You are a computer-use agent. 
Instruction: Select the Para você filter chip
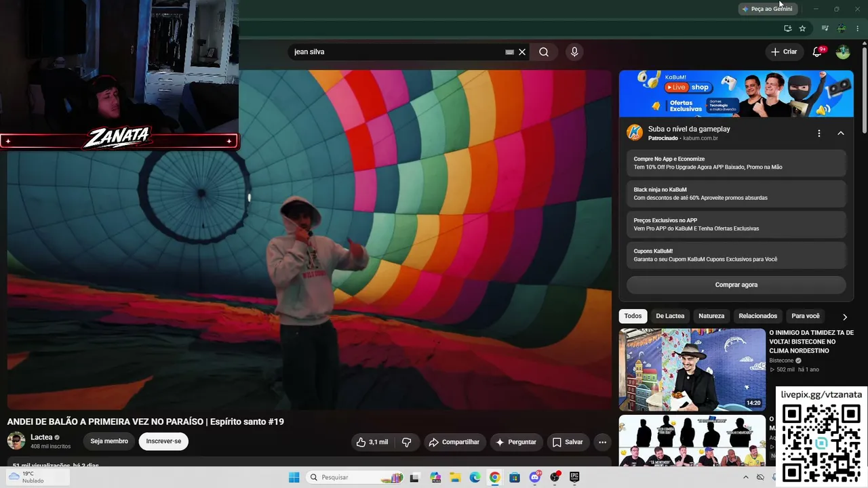coord(805,316)
